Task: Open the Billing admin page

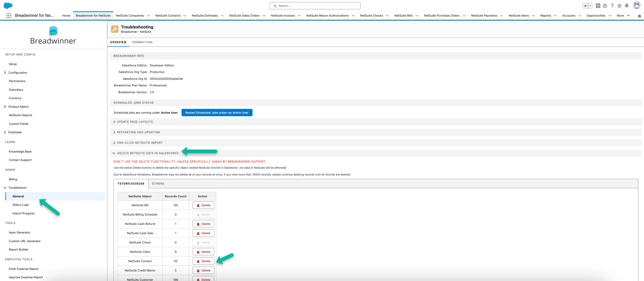Action: pyautogui.click(x=13, y=179)
